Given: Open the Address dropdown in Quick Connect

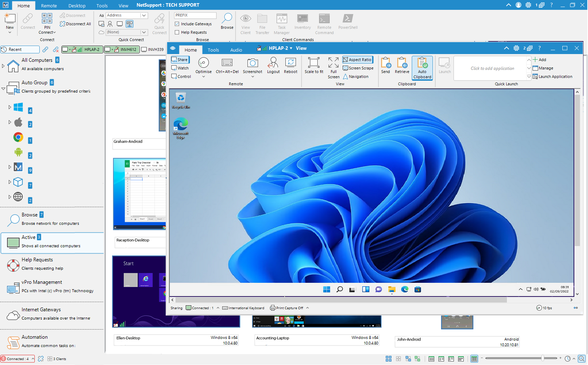Looking at the screenshot, I should point(144,15).
